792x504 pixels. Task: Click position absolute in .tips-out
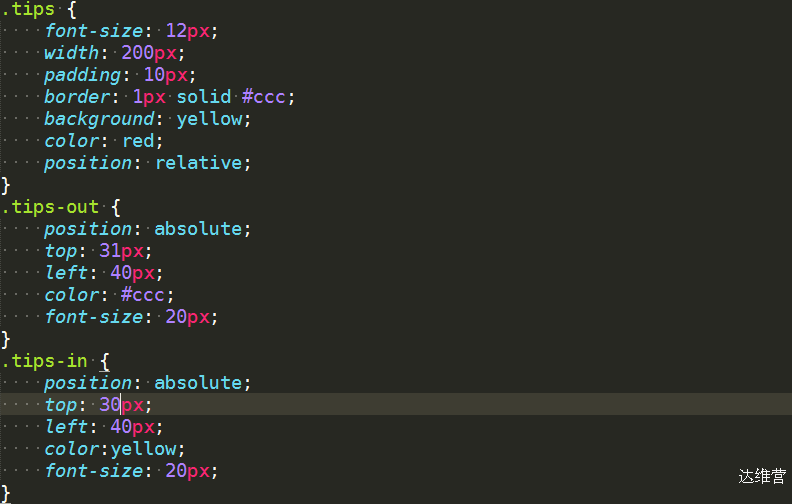198,229
